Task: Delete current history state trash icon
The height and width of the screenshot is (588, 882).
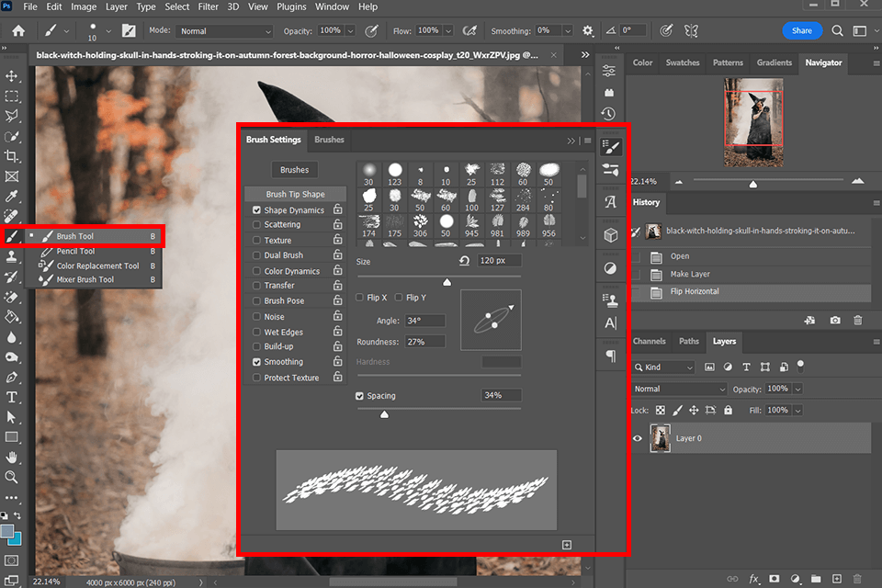Action: click(x=858, y=320)
